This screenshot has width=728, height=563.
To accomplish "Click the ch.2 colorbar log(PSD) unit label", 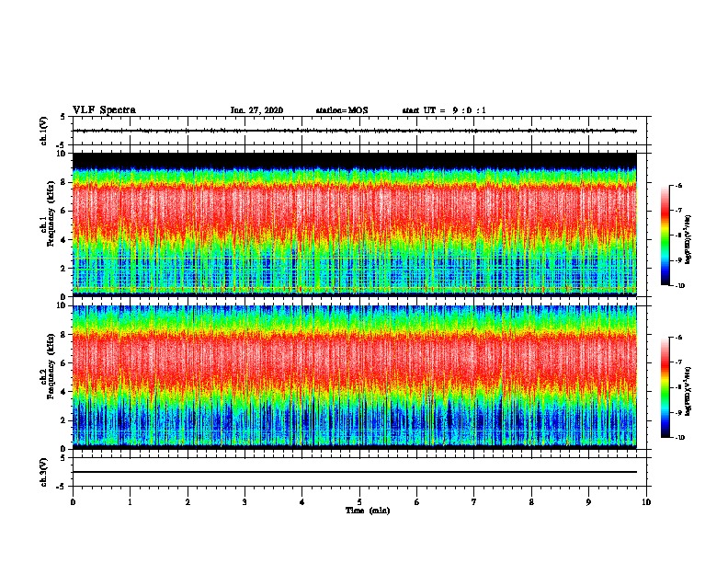I will pyautogui.click(x=688, y=391).
